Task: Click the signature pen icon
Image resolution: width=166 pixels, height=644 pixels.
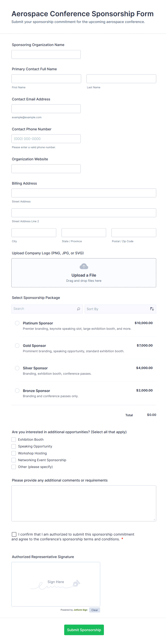Action: click(x=76, y=583)
